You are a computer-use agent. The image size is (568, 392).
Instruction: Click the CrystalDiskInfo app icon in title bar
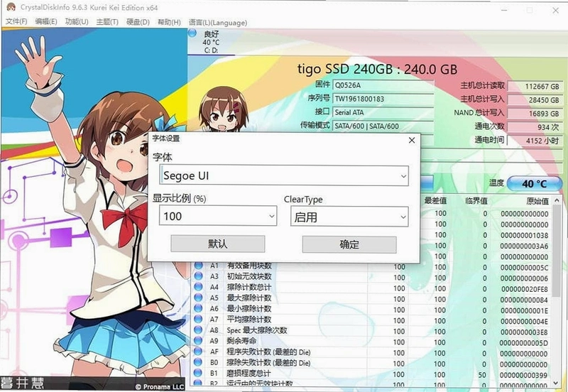click(x=11, y=7)
